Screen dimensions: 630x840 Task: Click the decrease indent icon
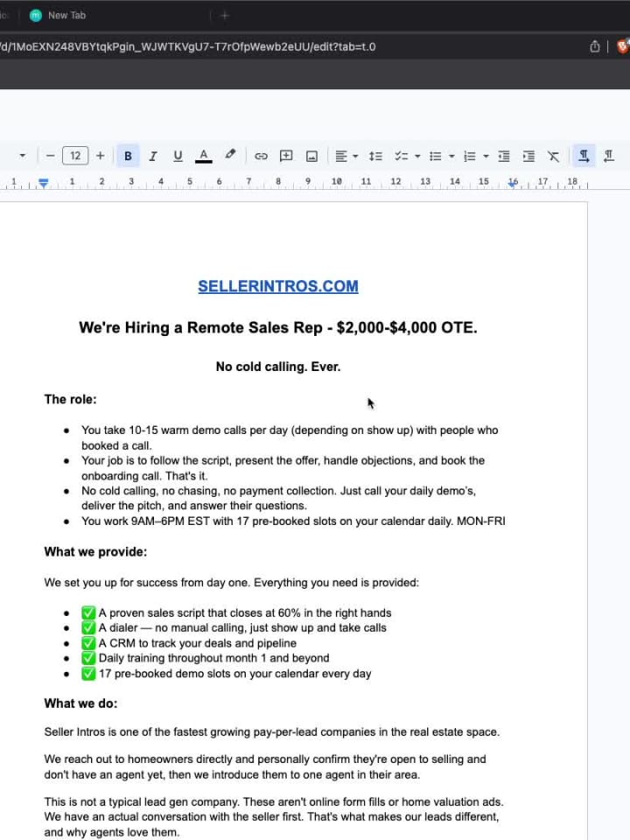pos(504,156)
